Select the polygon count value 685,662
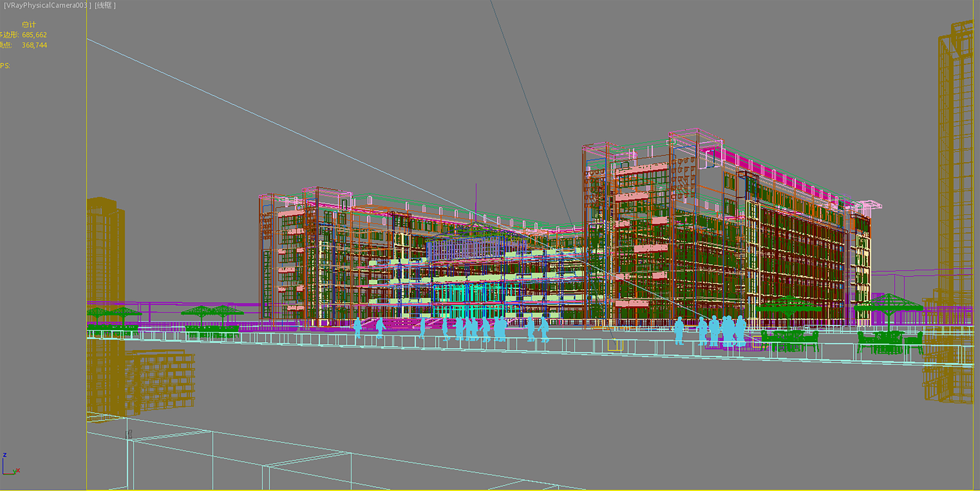980x491 pixels. click(34, 35)
